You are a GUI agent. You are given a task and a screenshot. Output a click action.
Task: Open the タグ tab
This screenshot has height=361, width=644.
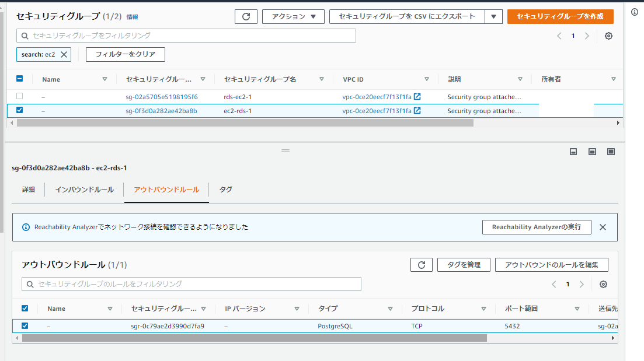[x=225, y=189]
